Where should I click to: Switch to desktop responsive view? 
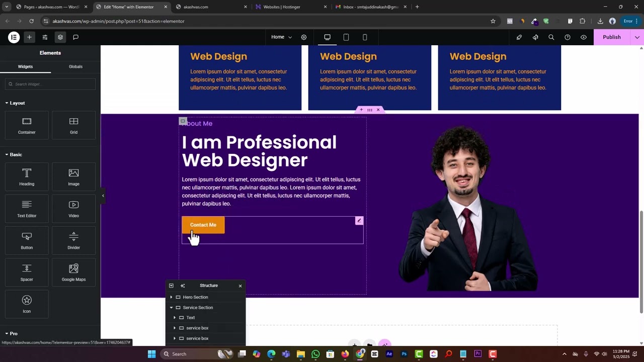coord(327,37)
